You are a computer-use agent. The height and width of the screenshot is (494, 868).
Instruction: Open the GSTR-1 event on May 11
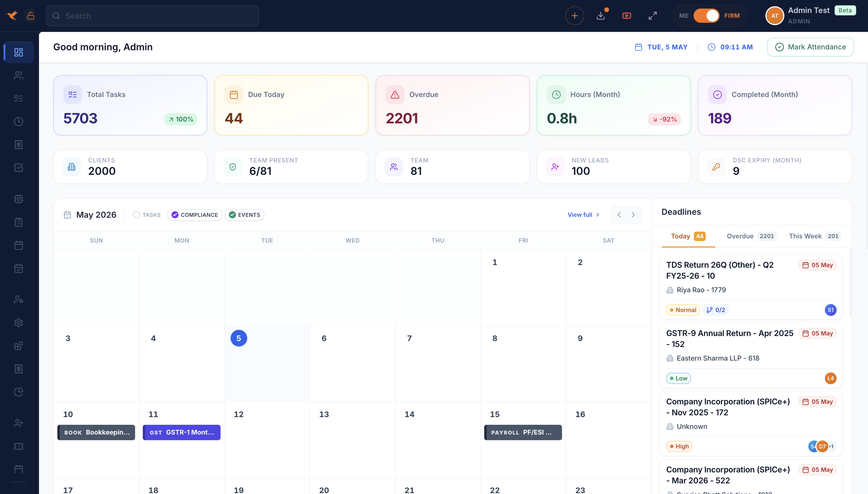tap(182, 432)
